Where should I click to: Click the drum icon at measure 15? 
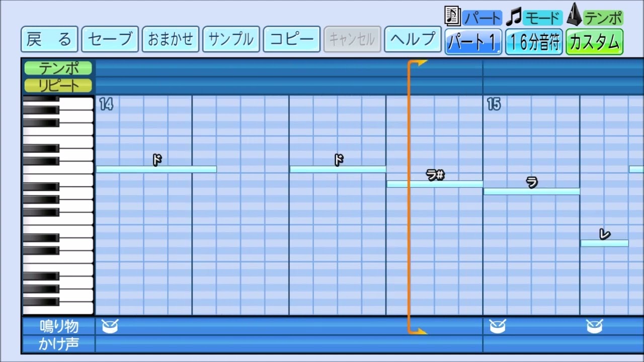pos(497,326)
